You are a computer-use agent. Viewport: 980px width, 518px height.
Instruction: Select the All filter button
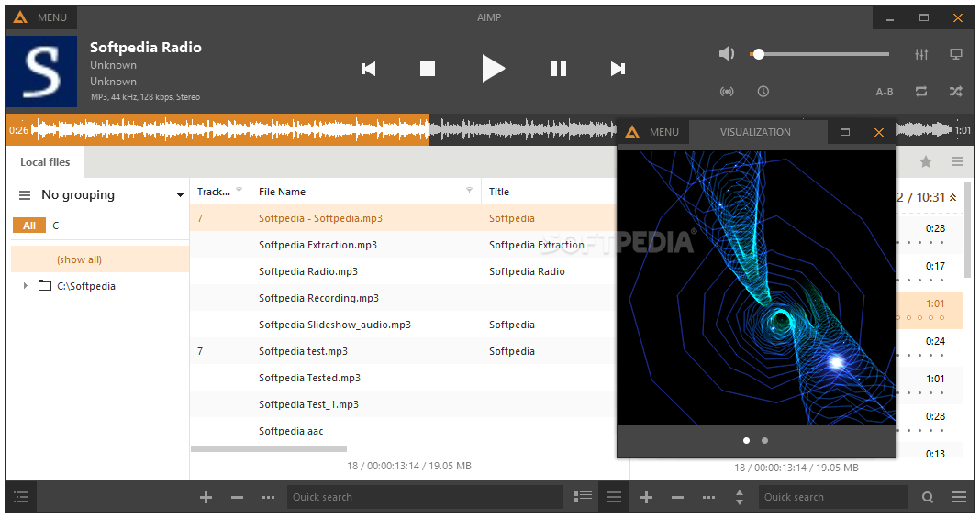click(x=29, y=226)
